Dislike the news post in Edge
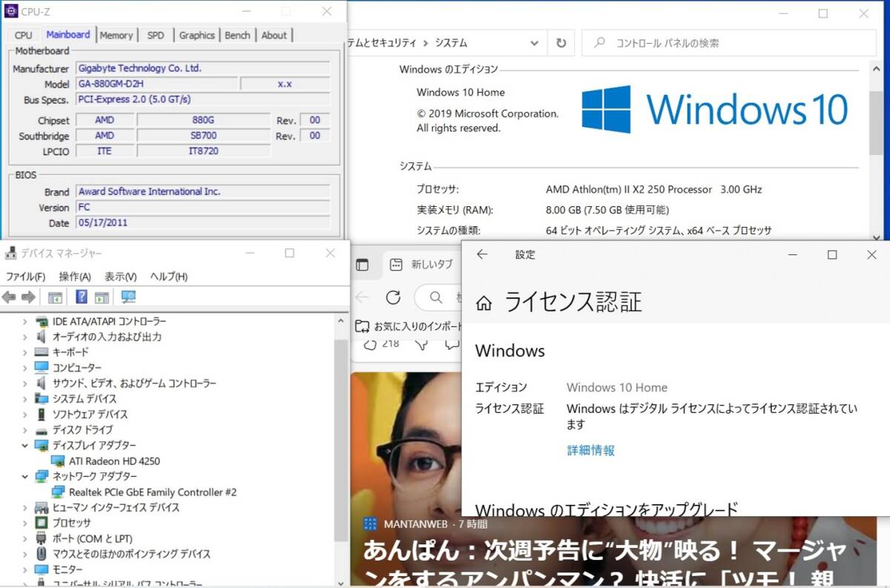 421,343
